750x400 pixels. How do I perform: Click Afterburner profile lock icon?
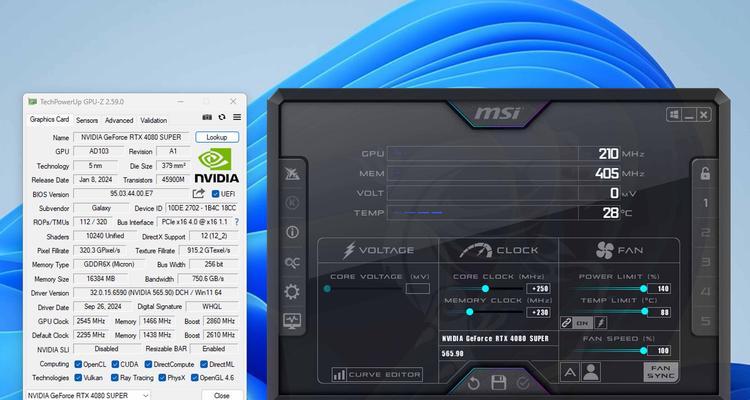[x=705, y=173]
